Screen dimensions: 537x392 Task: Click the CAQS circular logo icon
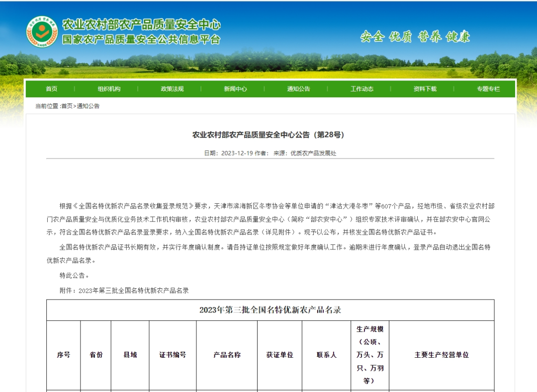[x=42, y=32]
